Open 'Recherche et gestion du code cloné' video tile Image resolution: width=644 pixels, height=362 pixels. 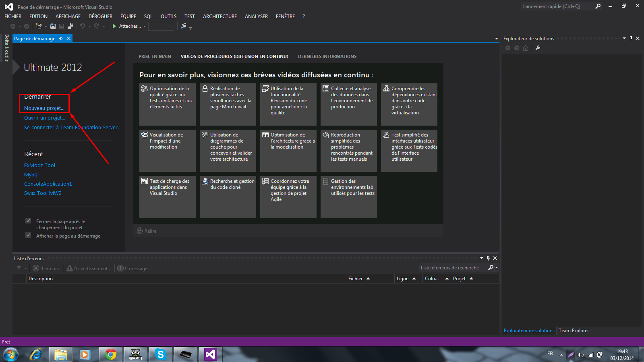point(228,197)
